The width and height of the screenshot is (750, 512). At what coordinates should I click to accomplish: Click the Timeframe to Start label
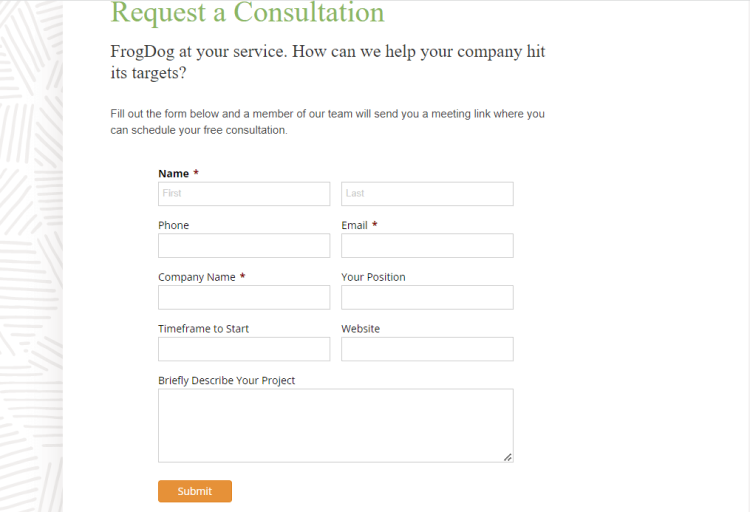[203, 329]
